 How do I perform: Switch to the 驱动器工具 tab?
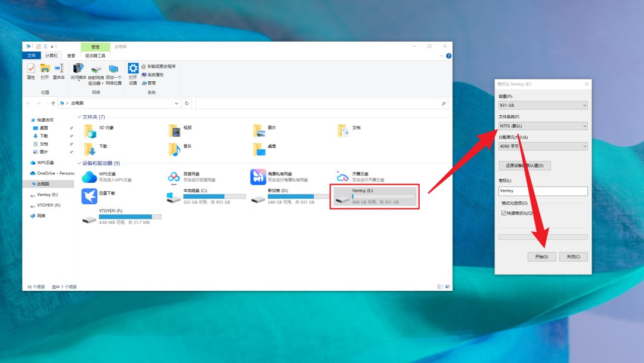coord(95,56)
